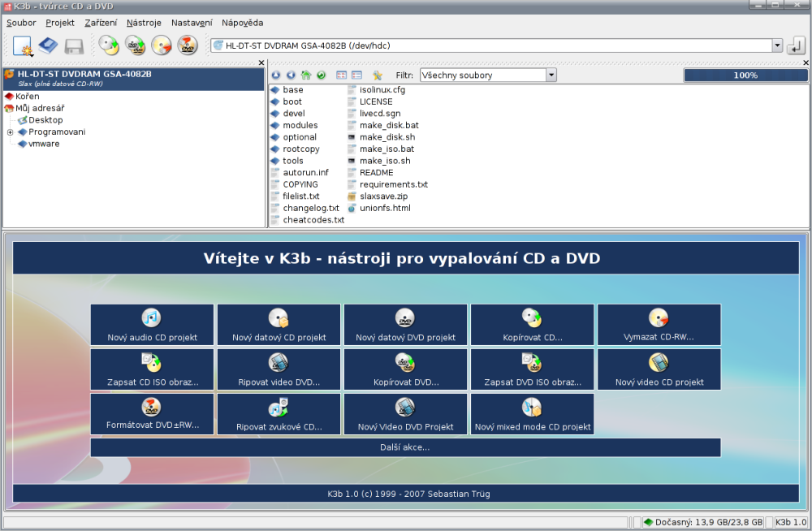Select the boot folder
The height and width of the screenshot is (531, 812).
[287, 101]
